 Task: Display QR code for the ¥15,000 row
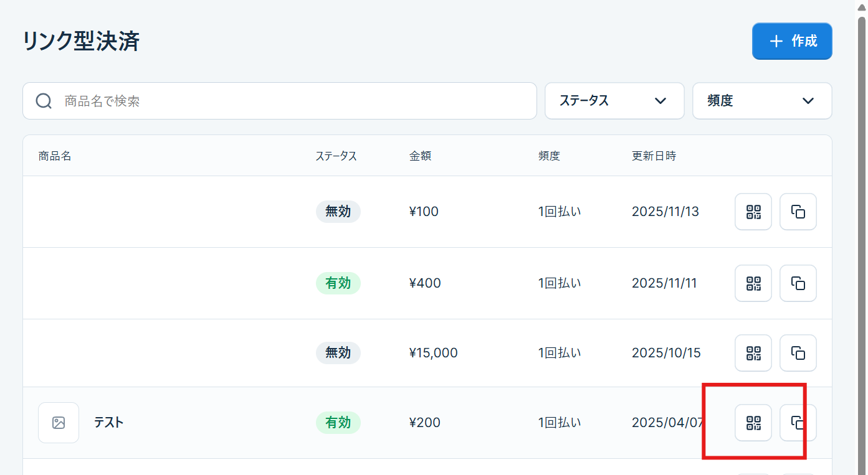point(753,353)
